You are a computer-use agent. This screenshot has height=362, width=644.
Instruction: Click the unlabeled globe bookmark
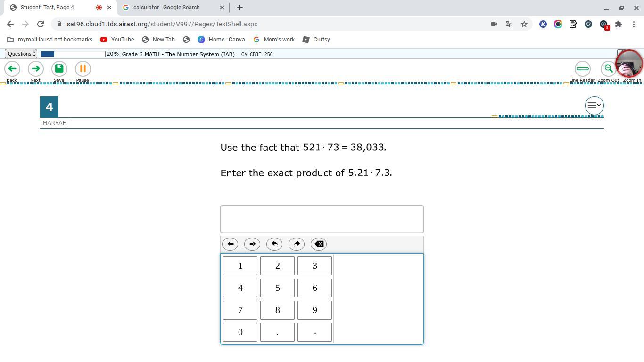tap(186, 40)
